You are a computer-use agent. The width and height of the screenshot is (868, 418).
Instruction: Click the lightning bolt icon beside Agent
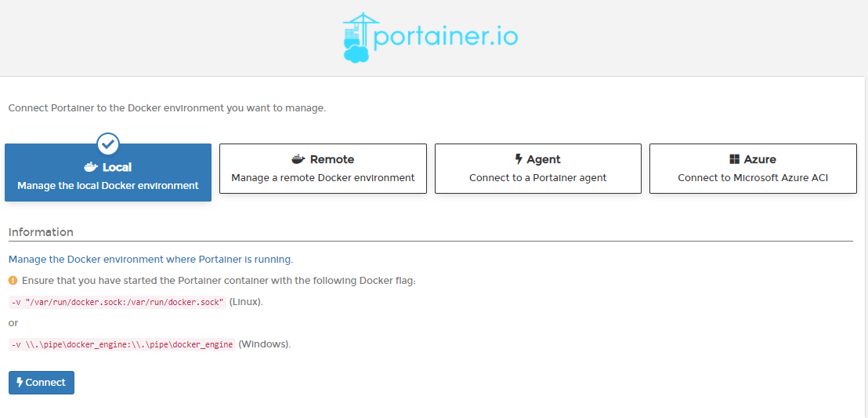coord(519,160)
